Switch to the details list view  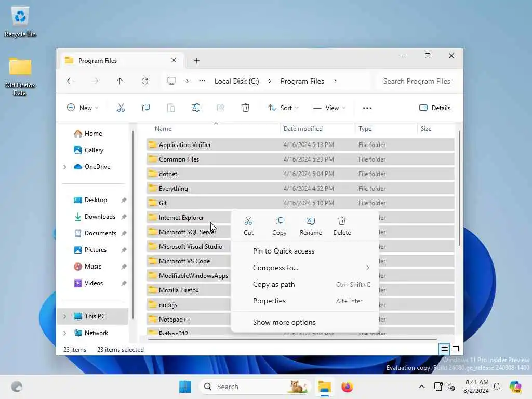(x=445, y=349)
